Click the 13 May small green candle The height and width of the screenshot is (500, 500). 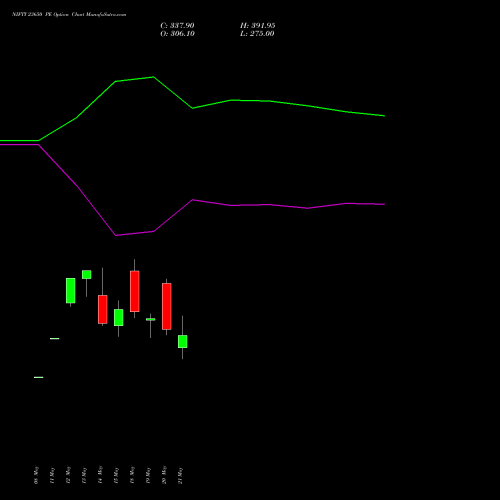pyautogui.click(x=87, y=274)
